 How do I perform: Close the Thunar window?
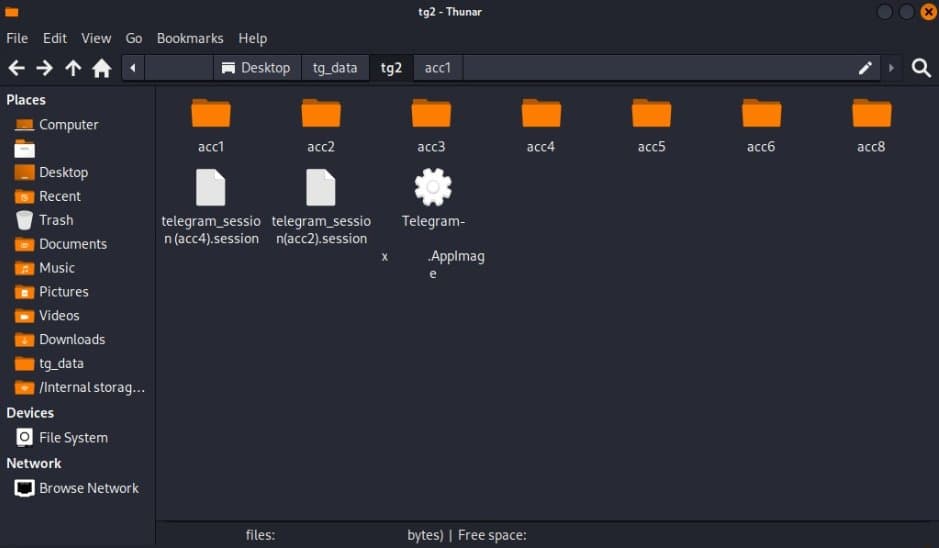(929, 11)
